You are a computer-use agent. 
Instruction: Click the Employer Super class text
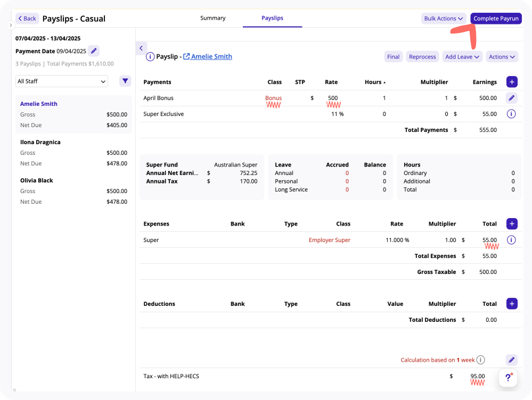click(330, 240)
